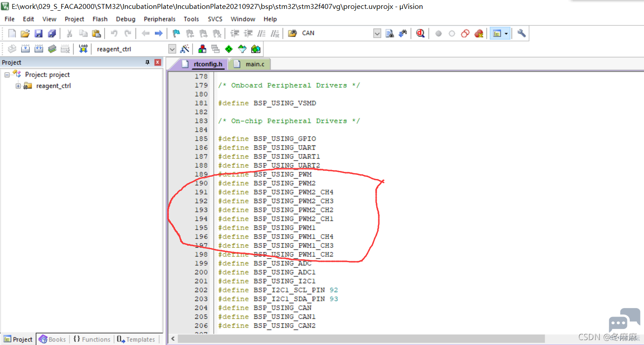Open the Peripherals menu
Viewport: 644px width, 345px height.
point(160,19)
